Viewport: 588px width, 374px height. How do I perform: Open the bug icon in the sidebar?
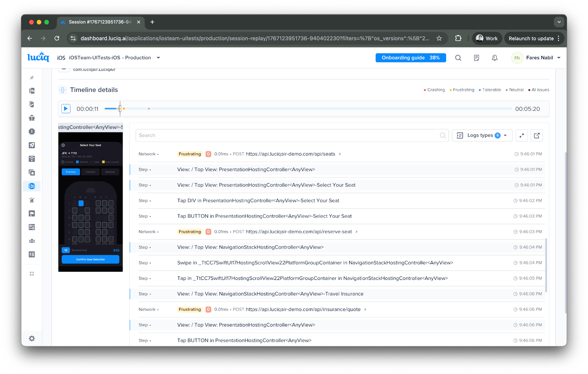pyautogui.click(x=32, y=118)
